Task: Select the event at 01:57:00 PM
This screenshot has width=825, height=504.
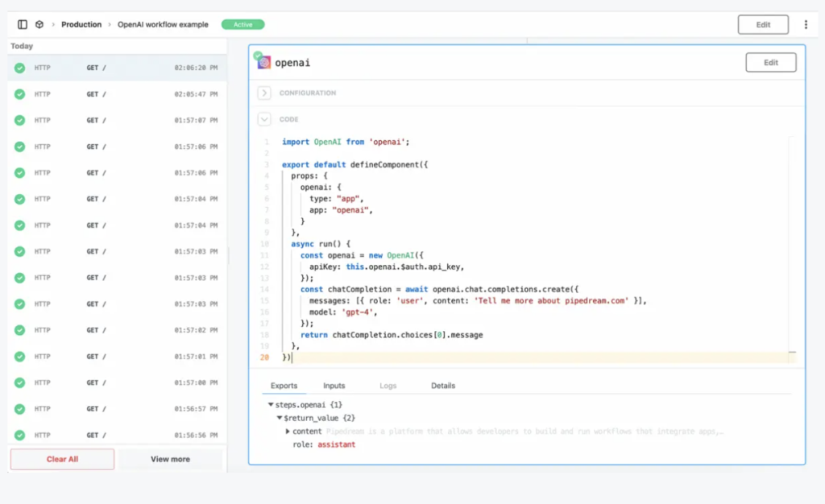Action: point(118,382)
